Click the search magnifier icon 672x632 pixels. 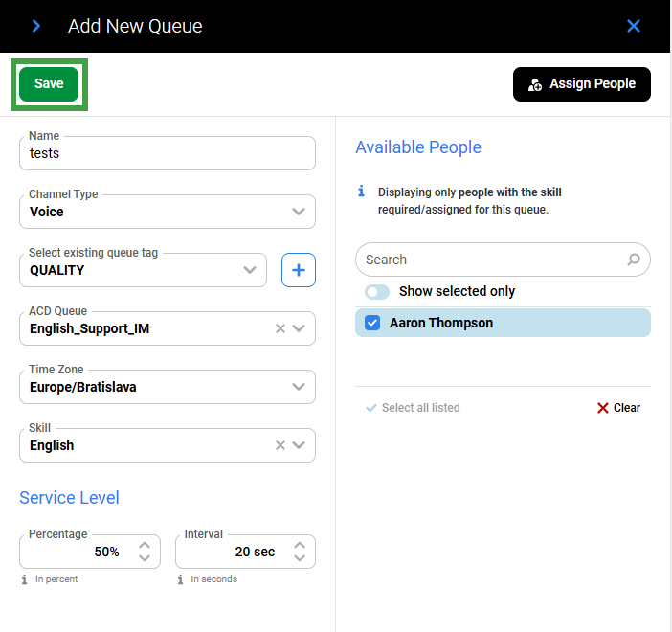tap(633, 260)
